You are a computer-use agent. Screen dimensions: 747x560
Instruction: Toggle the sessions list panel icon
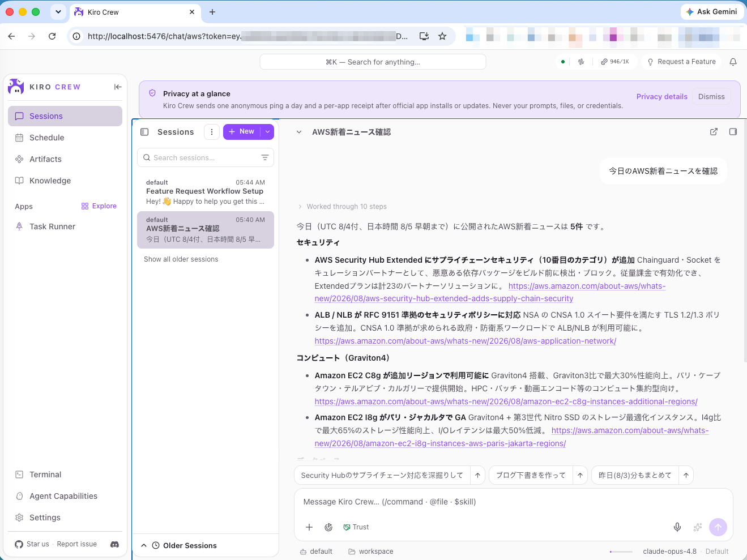coord(144,132)
